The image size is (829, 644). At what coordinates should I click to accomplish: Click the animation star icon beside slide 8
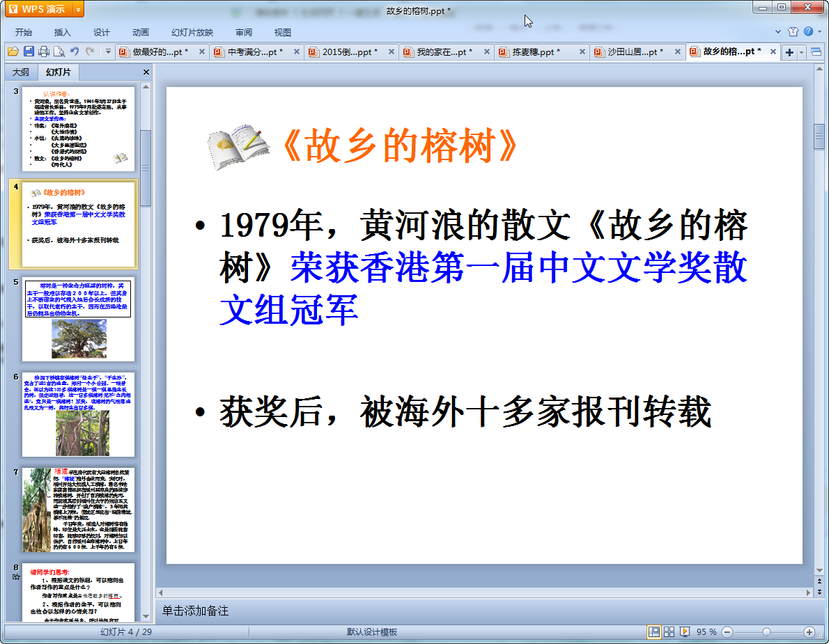(x=16, y=577)
